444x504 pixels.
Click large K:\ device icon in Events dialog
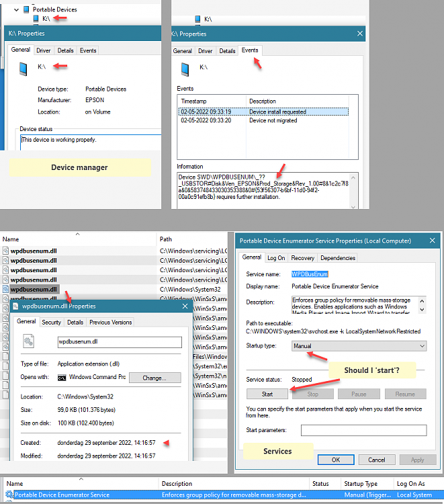[x=185, y=69]
